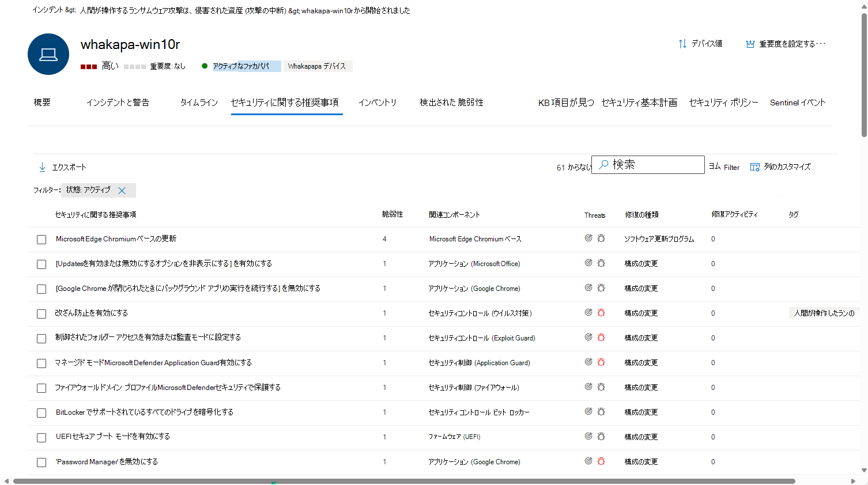Click 列のカスタマイズ button label

(787, 167)
